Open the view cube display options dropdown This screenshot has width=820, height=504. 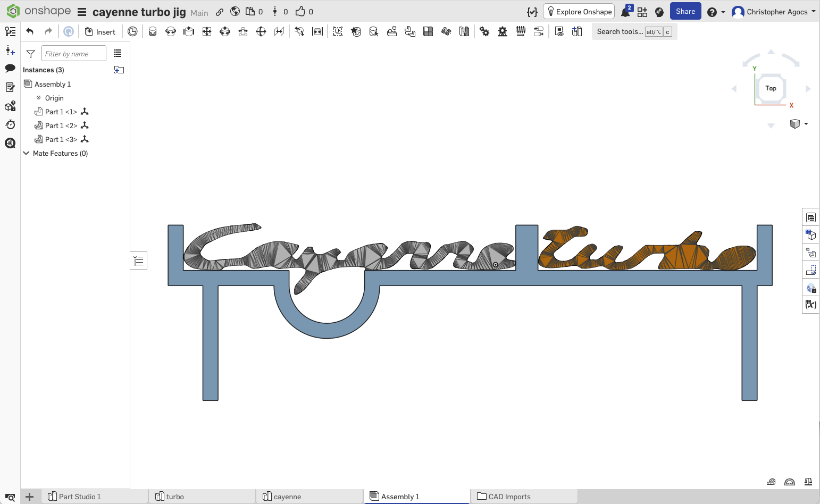(x=799, y=124)
